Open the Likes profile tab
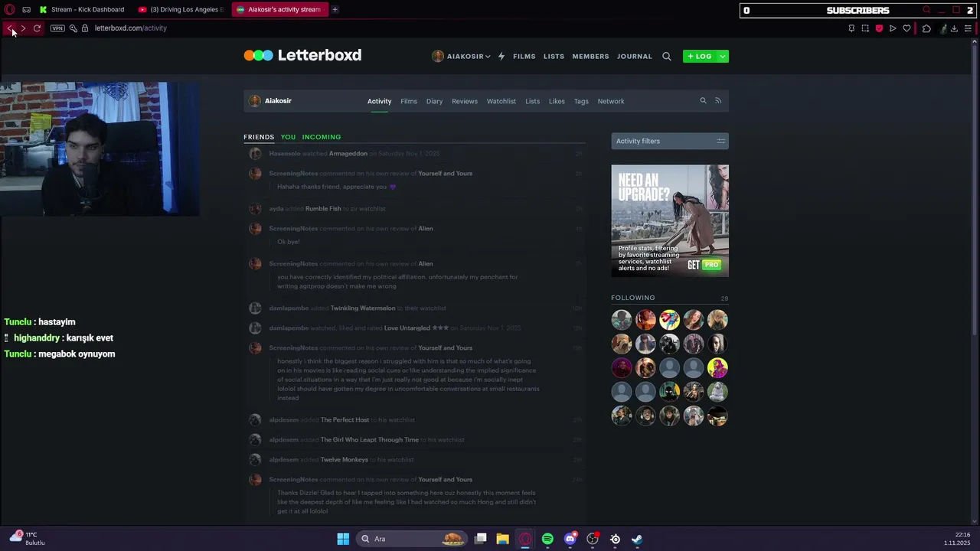Image resolution: width=980 pixels, height=551 pixels. coord(557,101)
